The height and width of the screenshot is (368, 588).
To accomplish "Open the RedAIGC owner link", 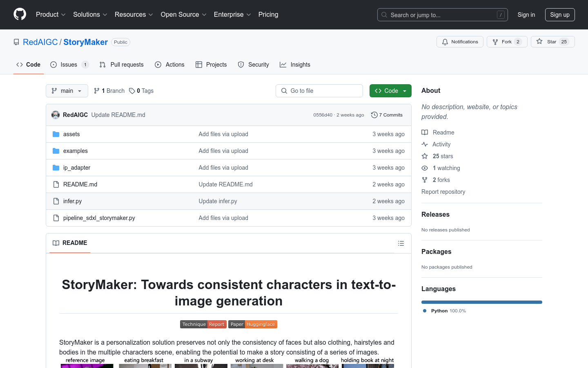I will click(40, 42).
